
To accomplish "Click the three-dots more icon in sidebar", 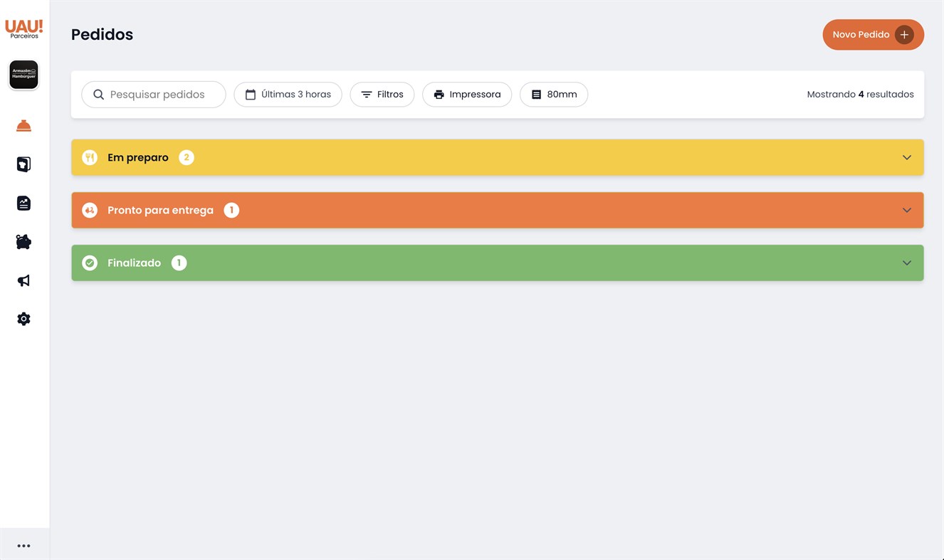I will [23, 546].
